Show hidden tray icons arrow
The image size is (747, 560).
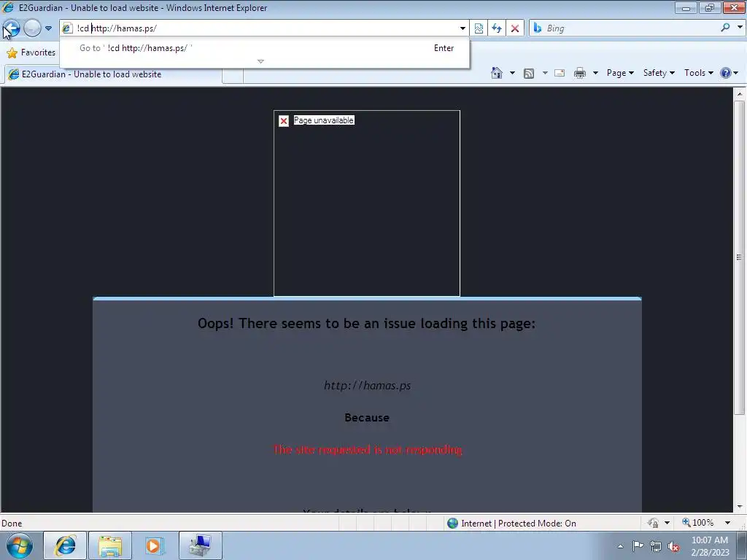coord(620,546)
